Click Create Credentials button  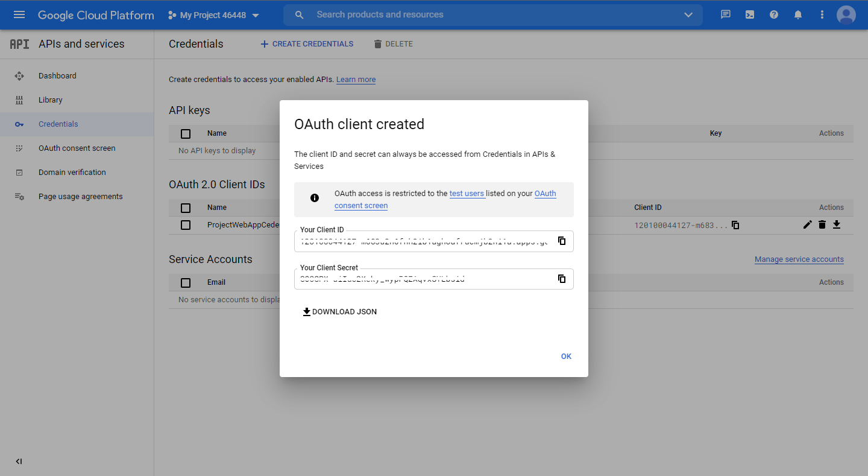[x=307, y=44]
